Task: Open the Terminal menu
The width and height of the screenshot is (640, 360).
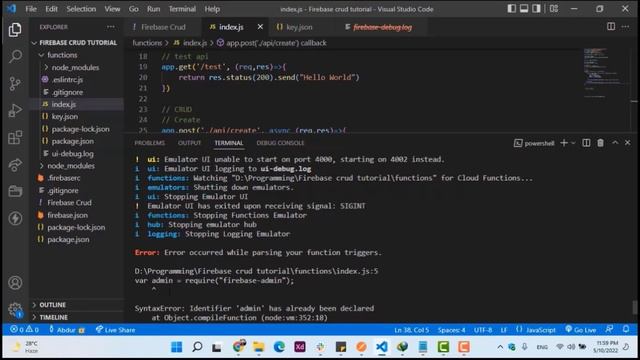Action: (x=182, y=9)
